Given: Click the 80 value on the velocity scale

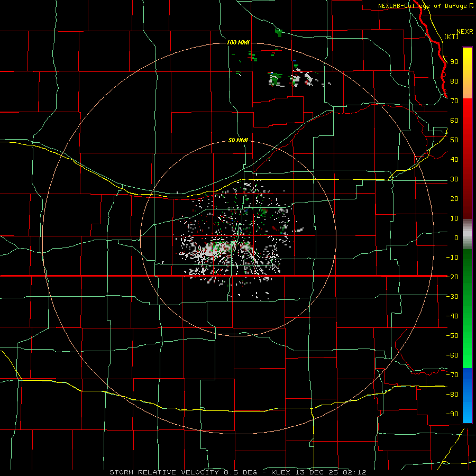Looking at the screenshot, I should pos(454,81).
